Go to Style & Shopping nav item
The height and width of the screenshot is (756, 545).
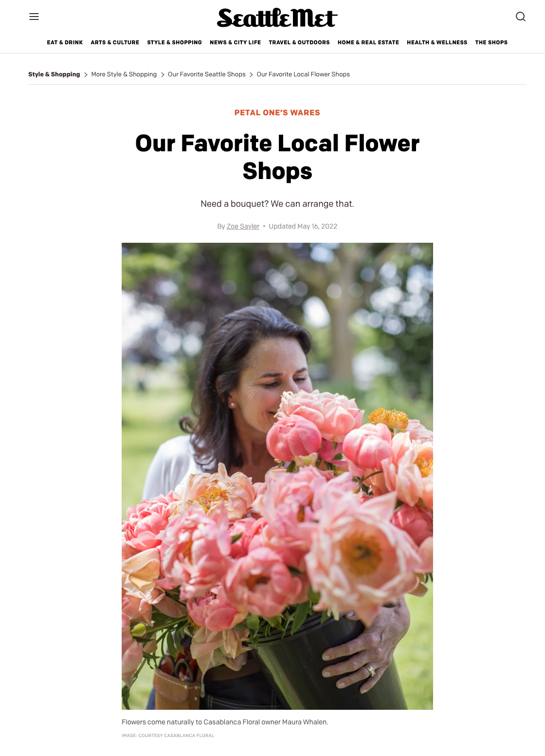(174, 43)
